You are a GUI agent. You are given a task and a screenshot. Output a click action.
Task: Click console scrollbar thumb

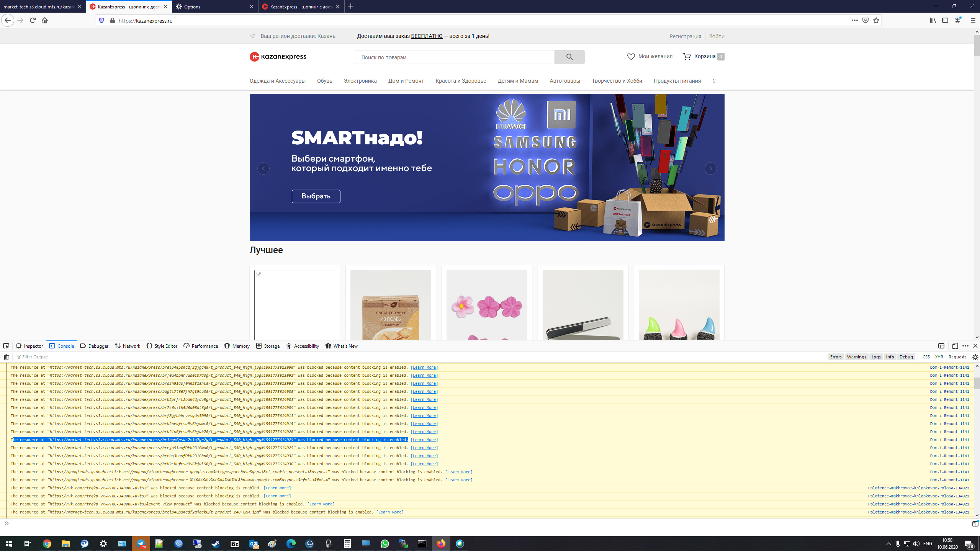[977, 383]
